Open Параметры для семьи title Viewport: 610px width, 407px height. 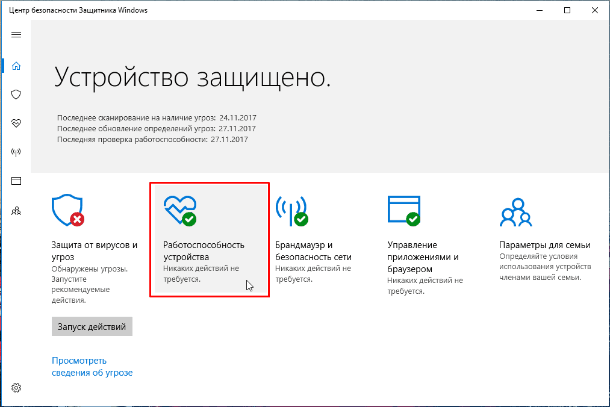(545, 245)
